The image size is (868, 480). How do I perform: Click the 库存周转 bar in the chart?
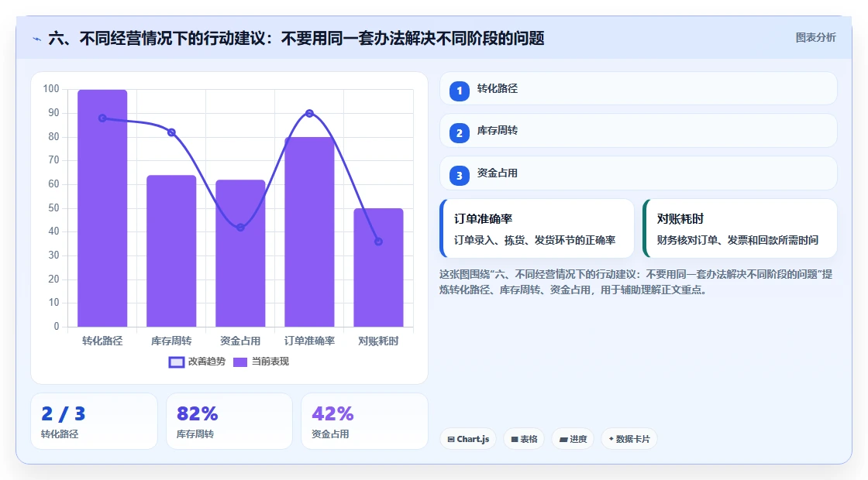click(x=171, y=251)
